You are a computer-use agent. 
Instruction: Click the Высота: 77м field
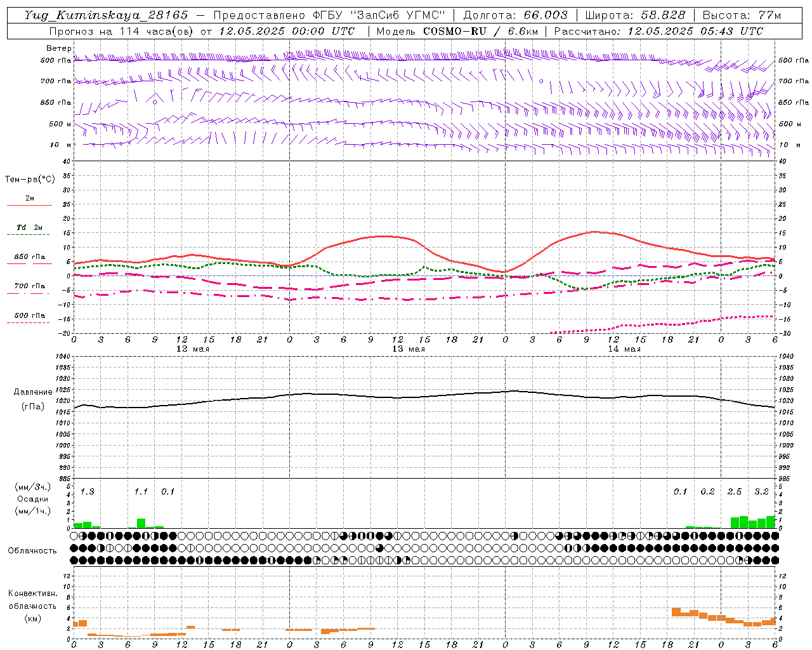coord(742,15)
